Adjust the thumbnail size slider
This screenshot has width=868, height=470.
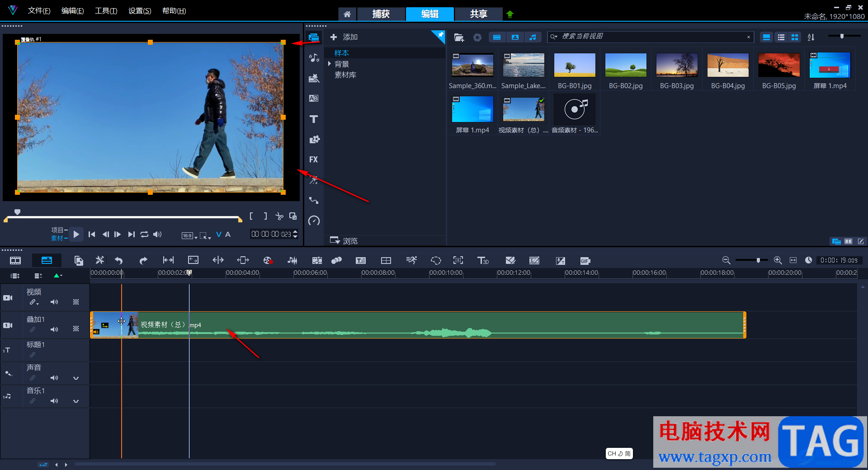pos(842,36)
